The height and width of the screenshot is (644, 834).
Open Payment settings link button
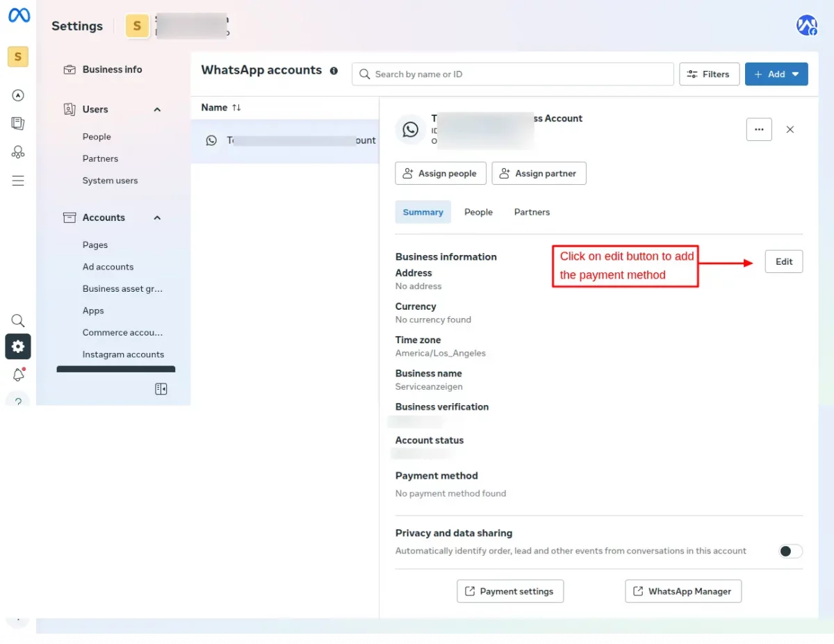point(510,591)
